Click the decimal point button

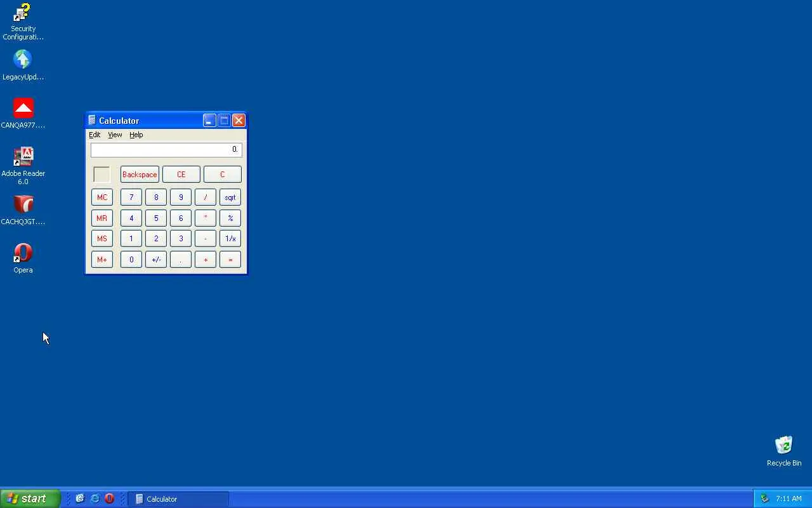pyautogui.click(x=181, y=259)
